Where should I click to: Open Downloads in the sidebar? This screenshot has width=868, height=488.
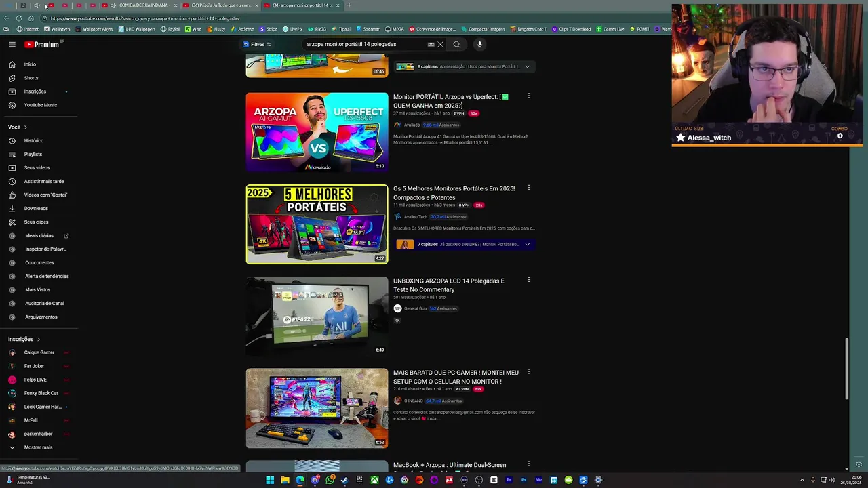(36, 208)
